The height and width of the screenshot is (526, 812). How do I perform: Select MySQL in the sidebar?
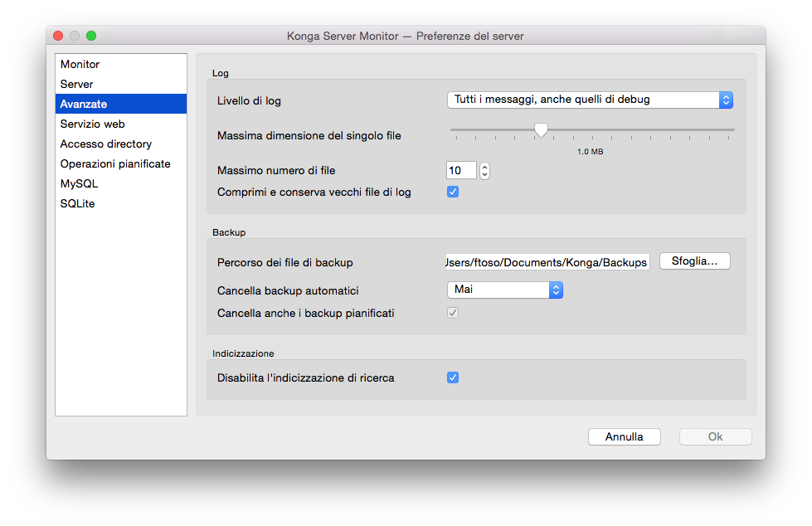click(x=120, y=183)
